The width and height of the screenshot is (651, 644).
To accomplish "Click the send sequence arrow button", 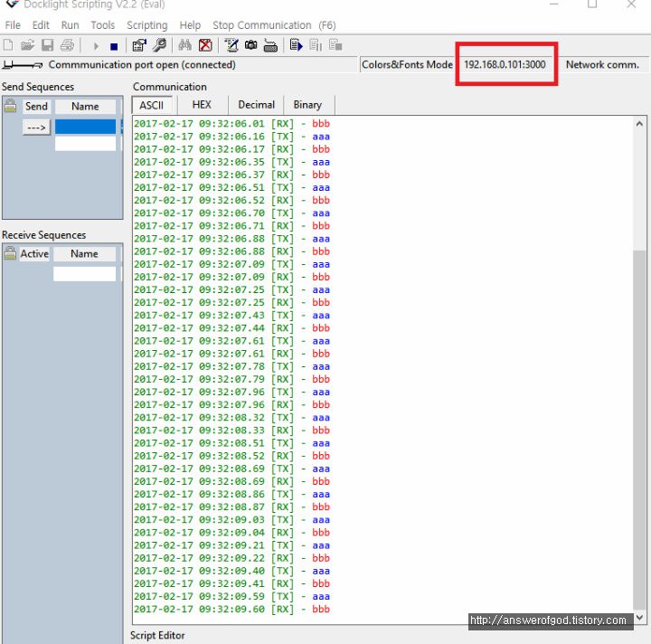I will [36, 127].
